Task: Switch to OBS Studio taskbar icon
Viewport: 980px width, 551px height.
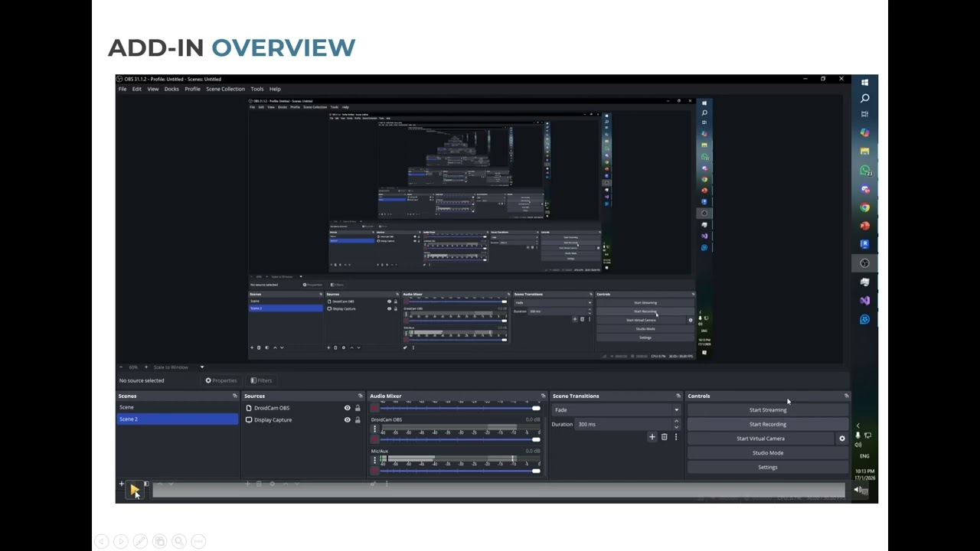Action: (x=864, y=263)
